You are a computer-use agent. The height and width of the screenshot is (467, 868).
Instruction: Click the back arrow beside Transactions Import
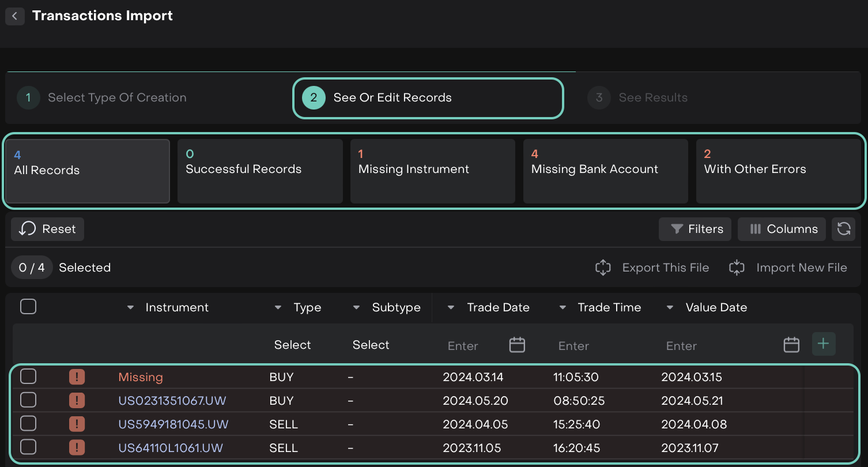(x=15, y=16)
